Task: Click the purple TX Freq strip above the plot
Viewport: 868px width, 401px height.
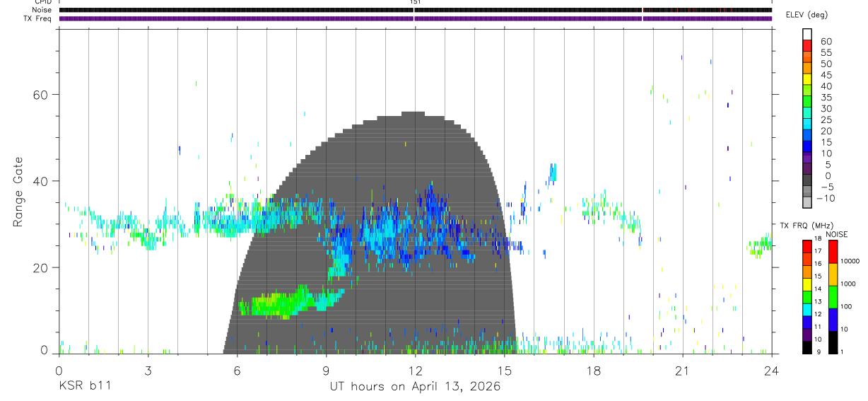Action: tap(415, 18)
